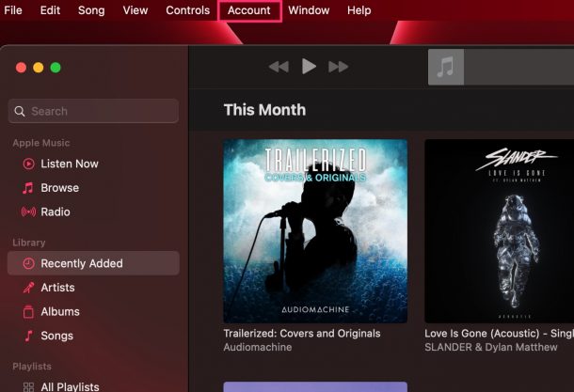Select Listen Now in sidebar
Screen dimensions: 574x392
(93, 164)
